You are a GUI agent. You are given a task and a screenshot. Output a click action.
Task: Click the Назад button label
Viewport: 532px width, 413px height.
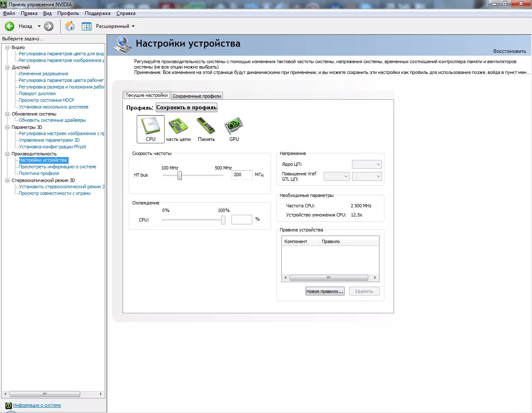click(25, 26)
